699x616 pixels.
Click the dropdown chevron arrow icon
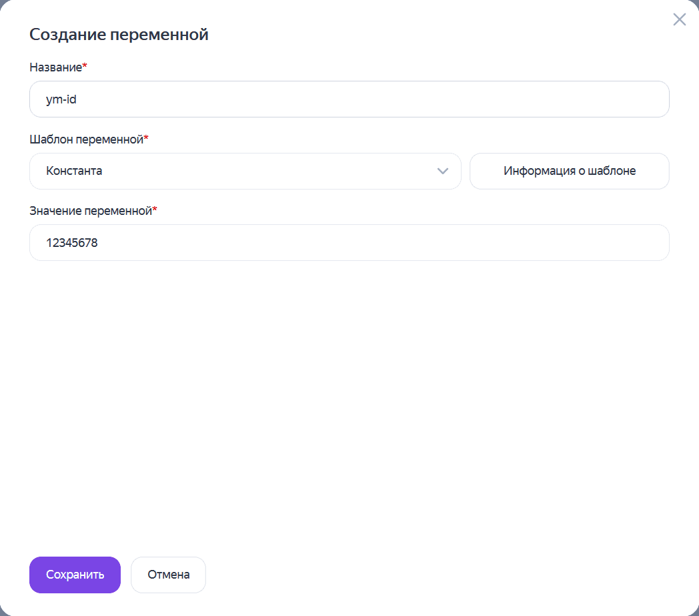(442, 171)
